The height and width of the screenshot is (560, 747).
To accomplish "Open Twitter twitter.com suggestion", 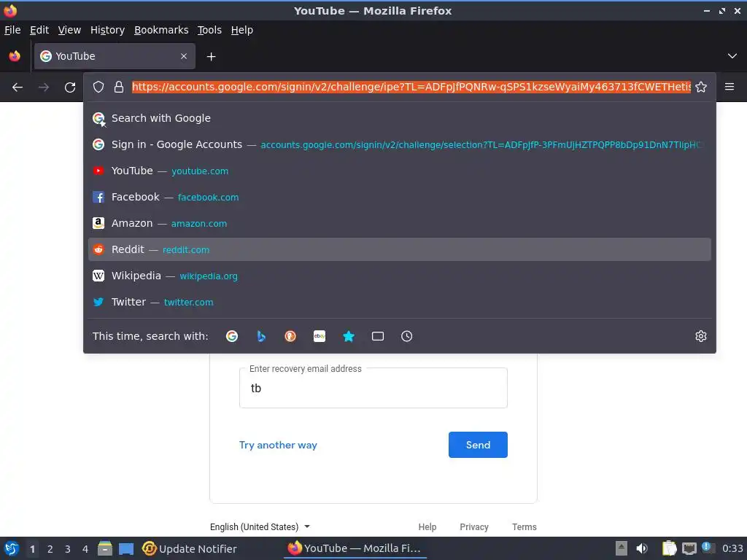I will click(400, 302).
